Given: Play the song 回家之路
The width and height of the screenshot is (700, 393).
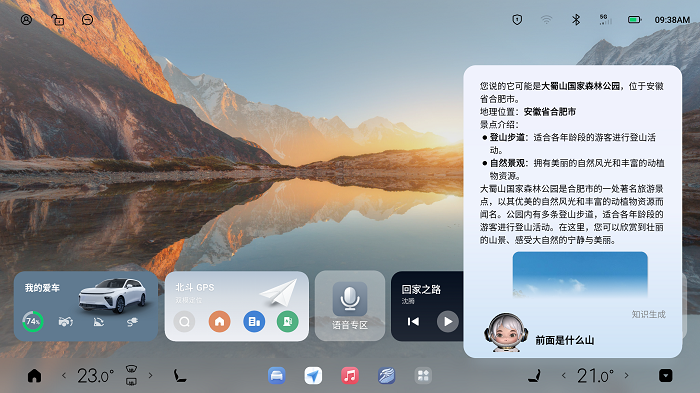Looking at the screenshot, I should click(448, 322).
